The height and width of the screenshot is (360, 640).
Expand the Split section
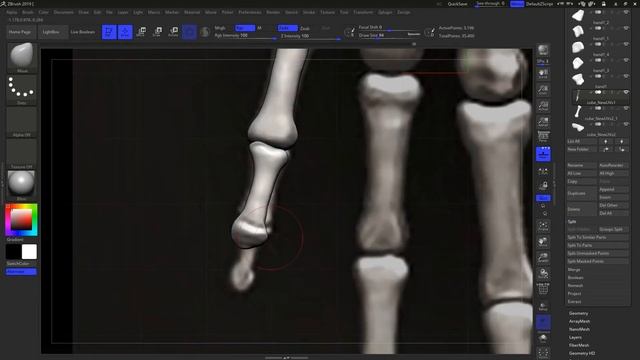coord(572,221)
